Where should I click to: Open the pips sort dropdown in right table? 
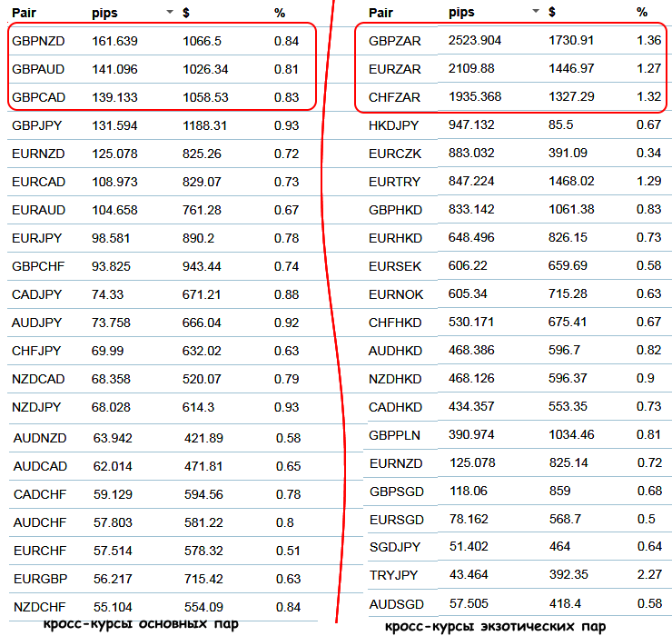click(x=536, y=11)
